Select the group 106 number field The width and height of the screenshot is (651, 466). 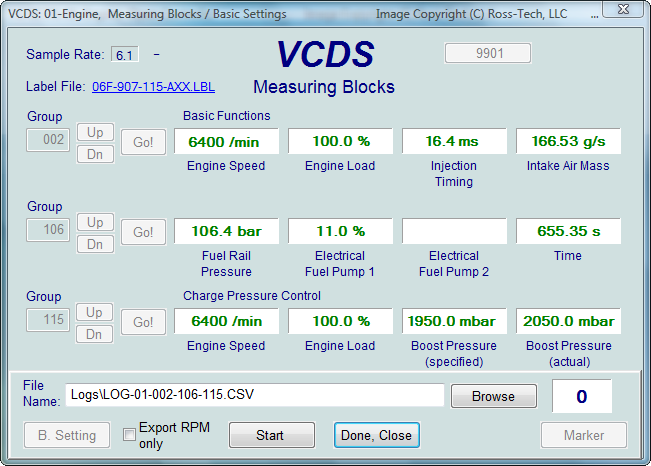pyautogui.click(x=48, y=230)
